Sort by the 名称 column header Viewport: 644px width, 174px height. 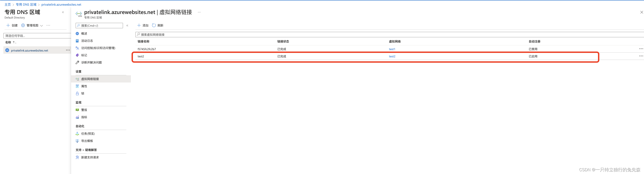tap(11, 42)
